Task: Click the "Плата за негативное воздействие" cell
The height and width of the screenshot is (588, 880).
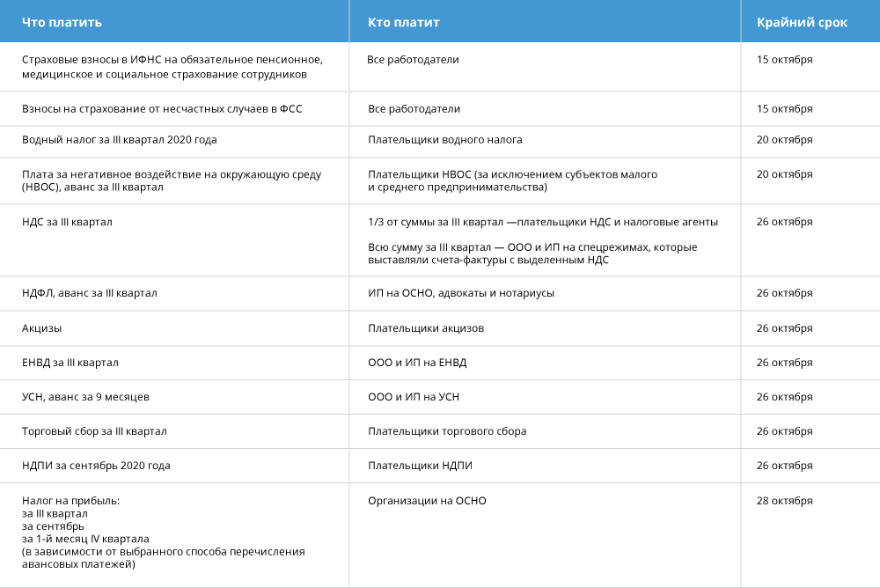Action: tap(172, 180)
